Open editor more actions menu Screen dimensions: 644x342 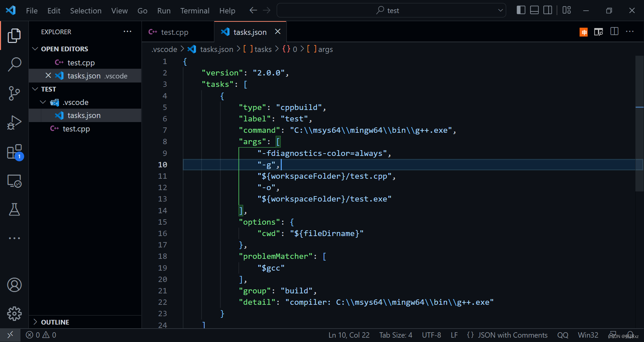click(630, 32)
